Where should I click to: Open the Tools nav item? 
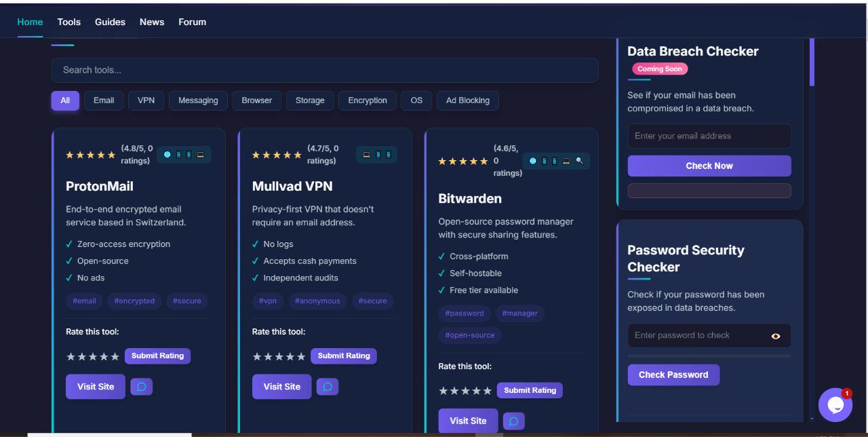(x=69, y=22)
